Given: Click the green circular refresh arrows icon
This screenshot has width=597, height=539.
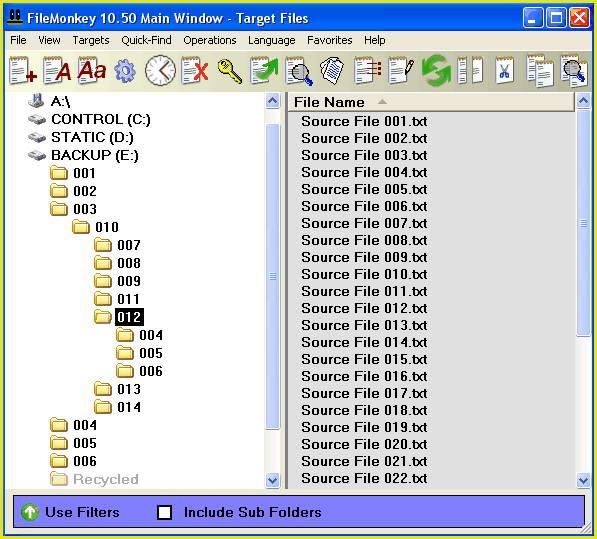Looking at the screenshot, I should tap(436, 71).
